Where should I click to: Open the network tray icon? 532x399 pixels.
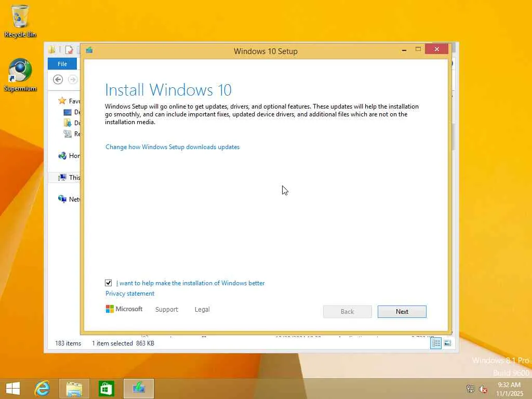pos(470,389)
